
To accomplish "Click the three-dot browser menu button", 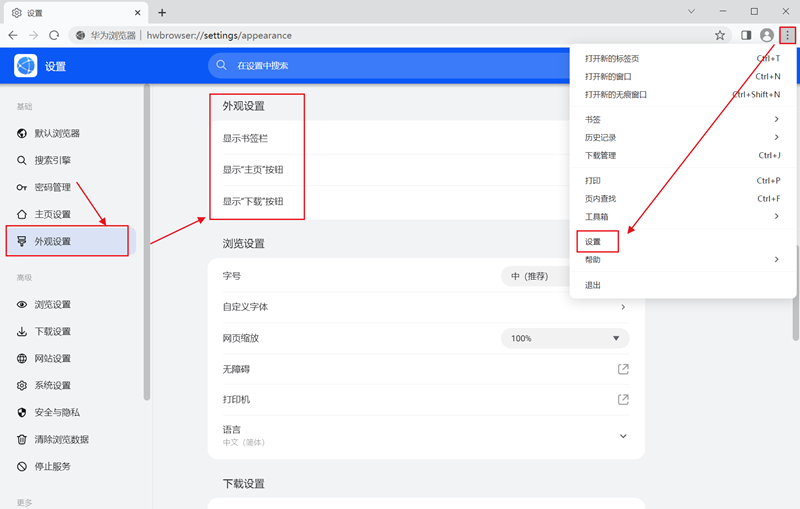I will pyautogui.click(x=788, y=35).
